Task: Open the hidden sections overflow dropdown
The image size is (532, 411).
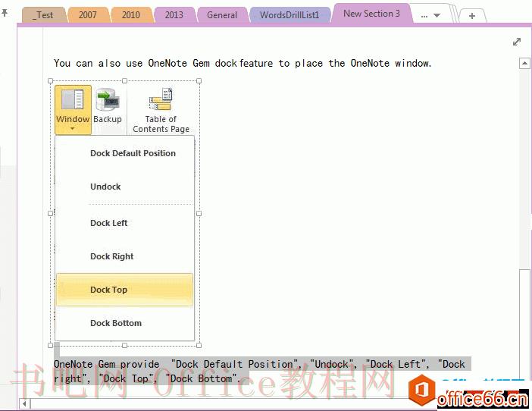Action: 430,16
